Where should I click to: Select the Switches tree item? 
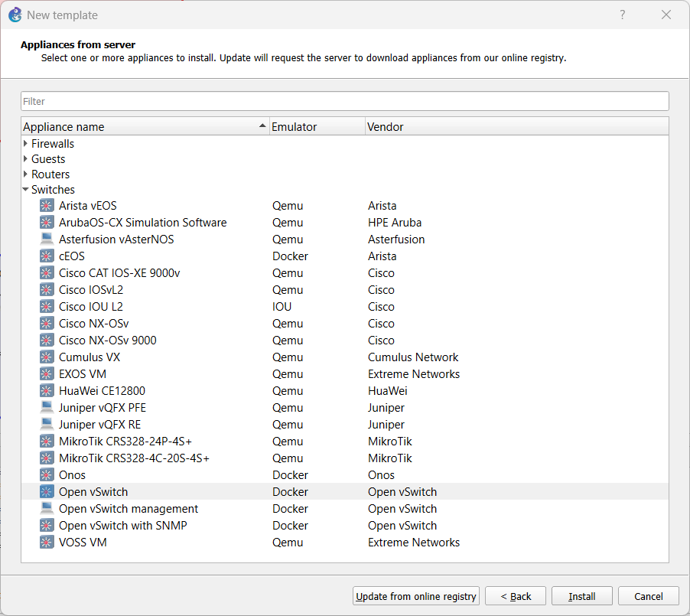coord(54,190)
